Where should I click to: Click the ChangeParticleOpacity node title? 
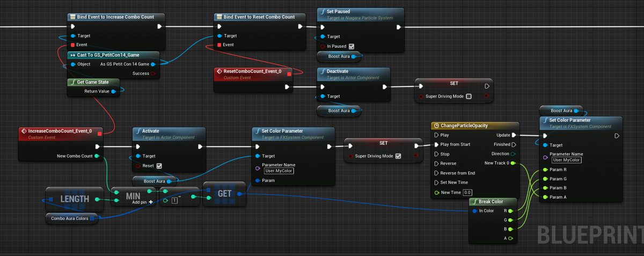(x=465, y=126)
